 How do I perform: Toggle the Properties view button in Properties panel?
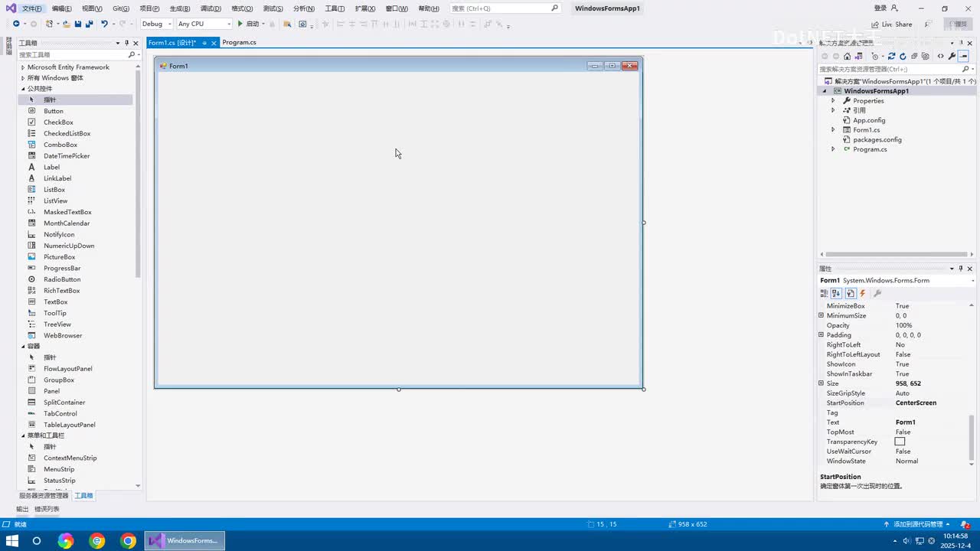[x=850, y=293]
